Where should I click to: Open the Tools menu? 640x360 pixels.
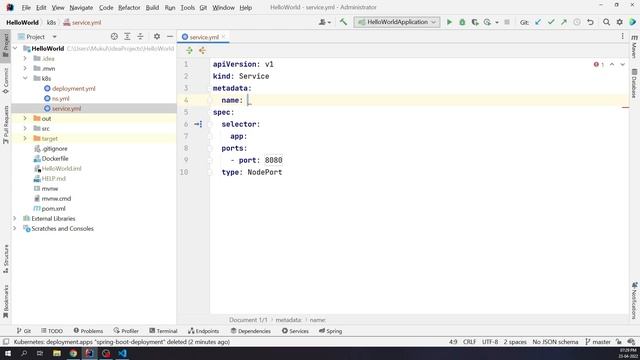click(x=187, y=7)
